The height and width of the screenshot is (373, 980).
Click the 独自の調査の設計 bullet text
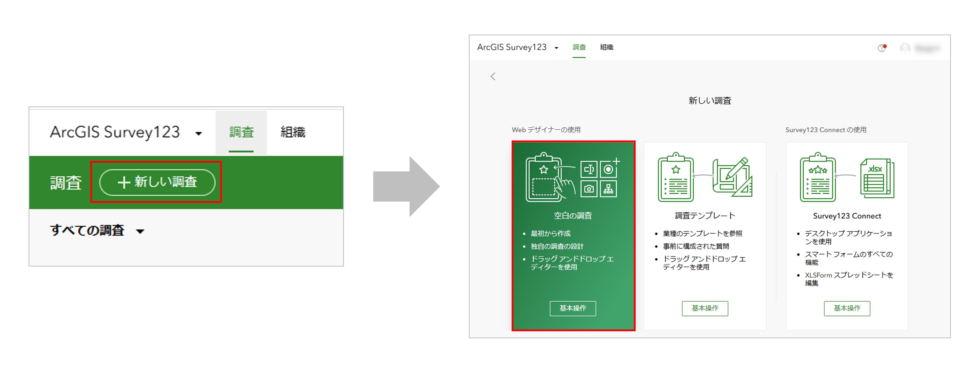[x=557, y=247]
